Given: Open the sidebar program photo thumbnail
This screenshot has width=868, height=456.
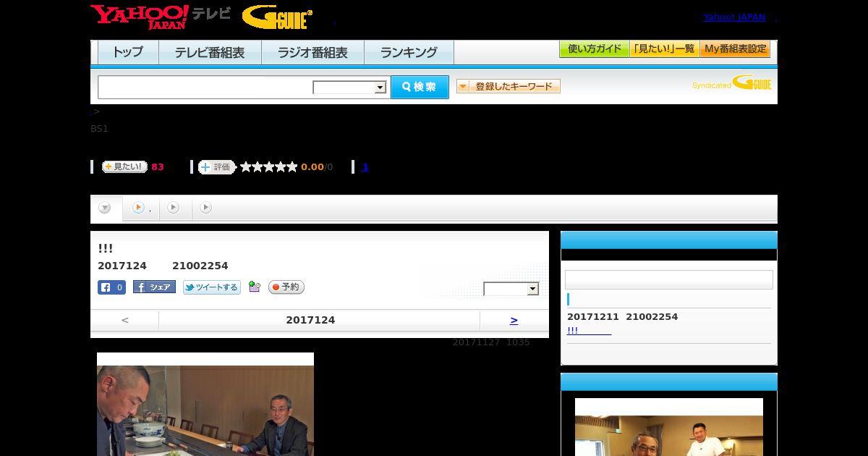Looking at the screenshot, I should [669, 427].
